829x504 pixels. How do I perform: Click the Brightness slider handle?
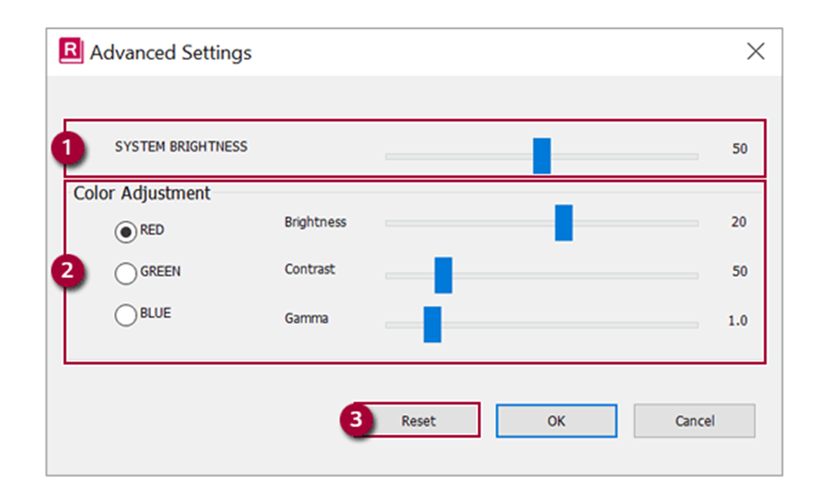coord(564,223)
